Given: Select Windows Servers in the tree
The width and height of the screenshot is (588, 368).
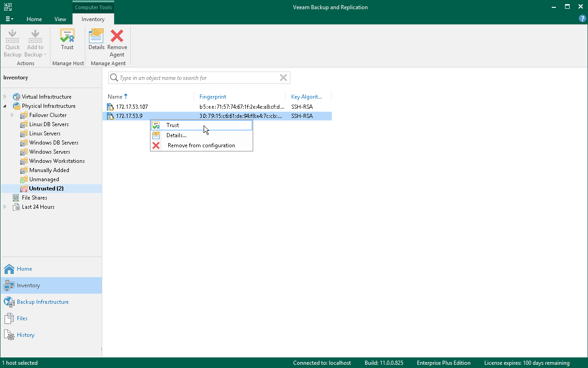Looking at the screenshot, I should click(50, 152).
